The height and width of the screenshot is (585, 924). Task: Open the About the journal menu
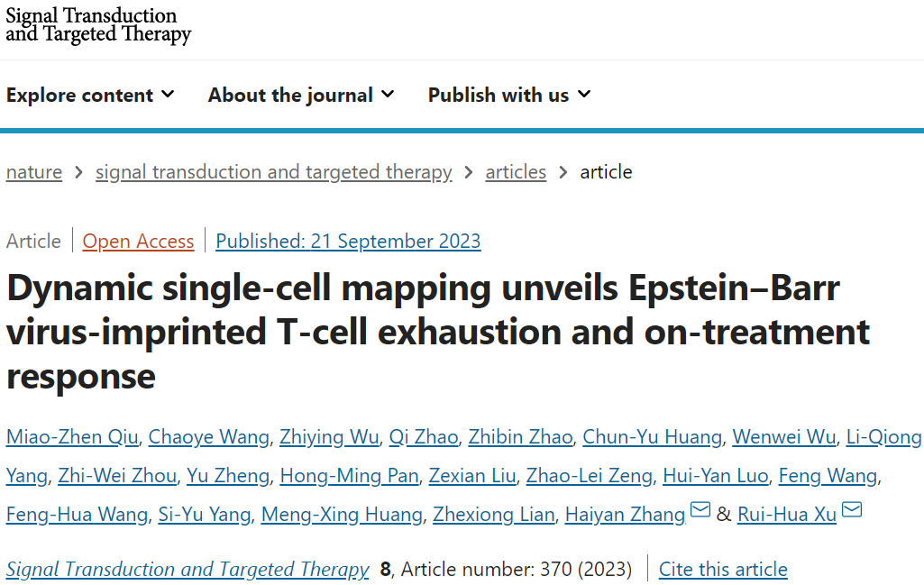pyautogui.click(x=301, y=95)
